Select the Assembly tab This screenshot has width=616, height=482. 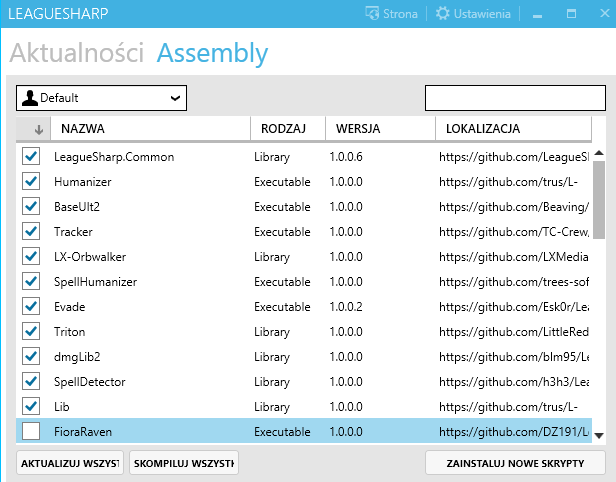point(212,53)
